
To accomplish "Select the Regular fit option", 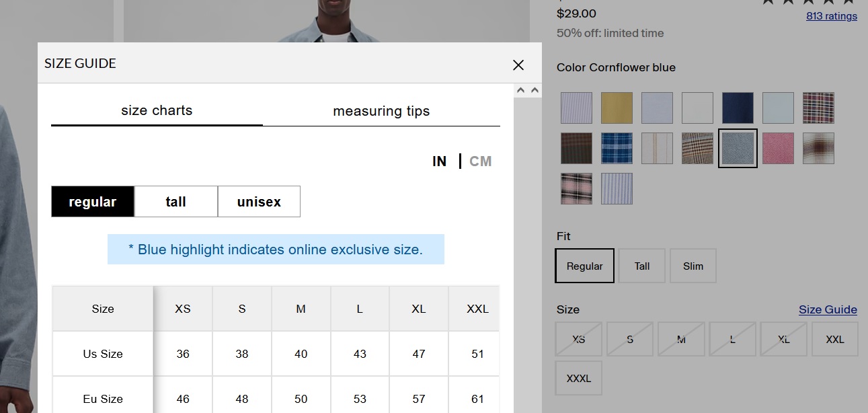I will click(584, 266).
